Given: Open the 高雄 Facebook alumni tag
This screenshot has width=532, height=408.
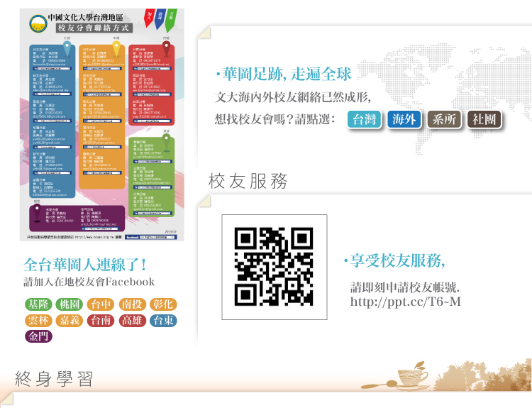Looking at the screenshot, I should point(132,321).
